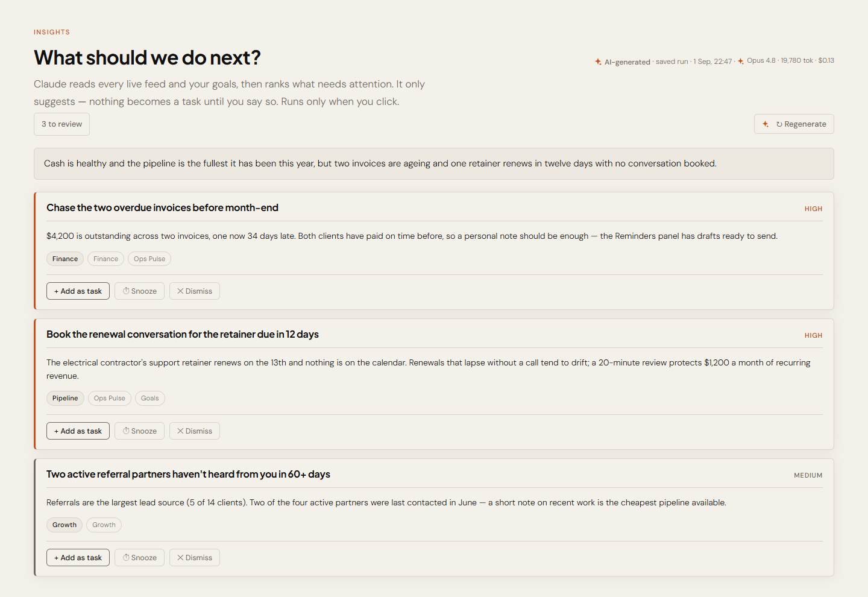Dismiss the overdue invoices insight

coord(194,291)
